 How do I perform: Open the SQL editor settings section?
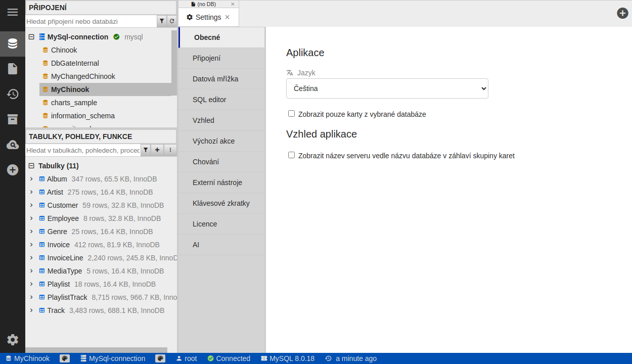click(x=209, y=100)
